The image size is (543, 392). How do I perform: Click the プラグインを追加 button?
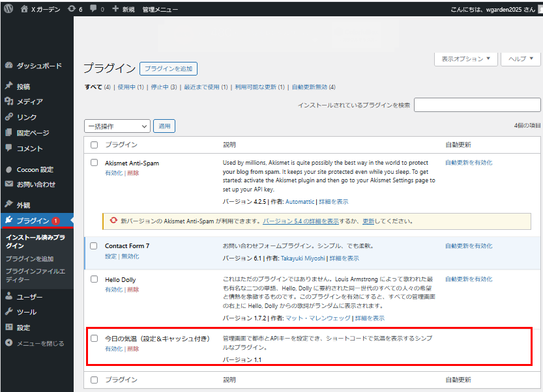[x=168, y=68]
